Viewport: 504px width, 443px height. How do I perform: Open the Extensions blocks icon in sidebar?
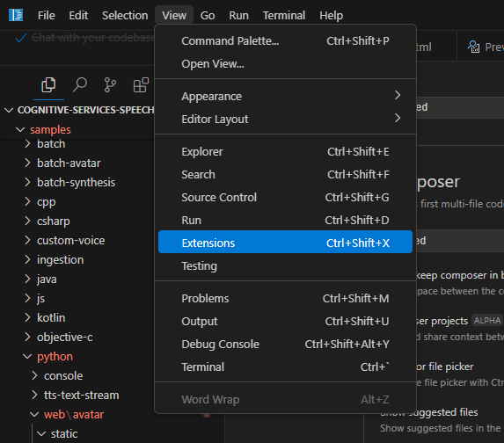coord(141,85)
